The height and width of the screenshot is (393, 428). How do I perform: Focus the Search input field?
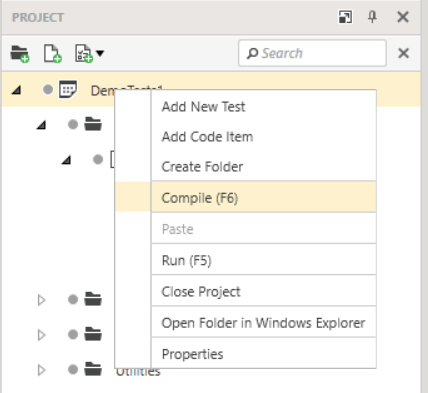click(312, 53)
